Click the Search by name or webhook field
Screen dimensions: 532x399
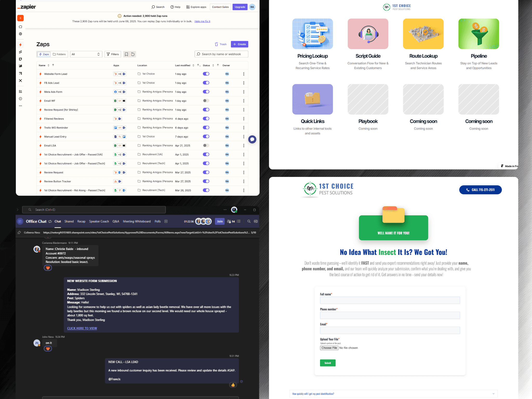coord(221,54)
